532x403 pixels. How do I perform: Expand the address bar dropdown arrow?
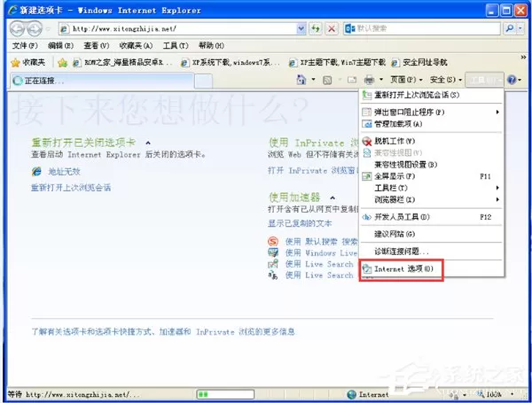301,29
